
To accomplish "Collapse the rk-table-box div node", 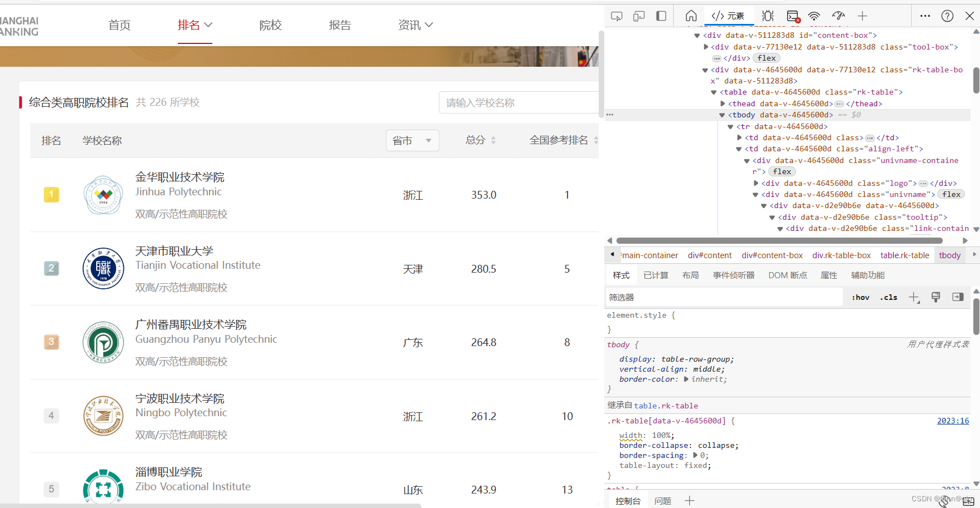I will coord(705,70).
